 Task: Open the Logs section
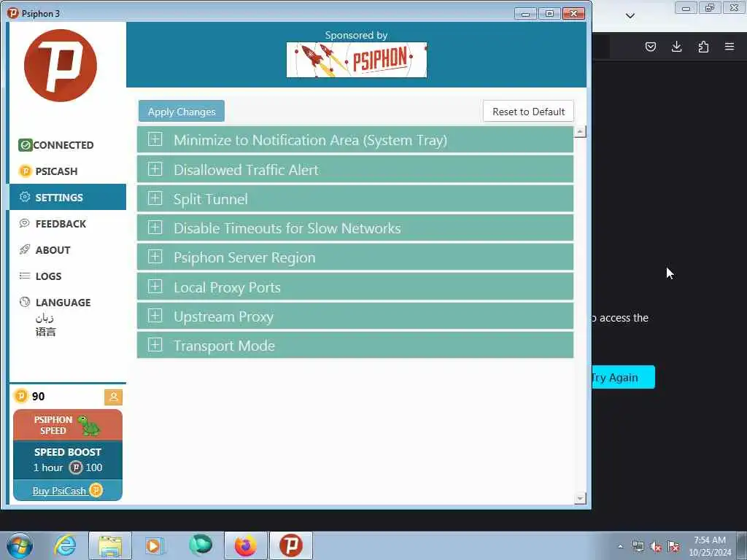coord(68,276)
